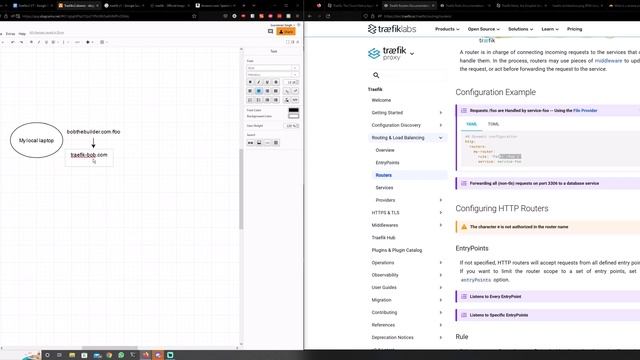
Task: Open the Services sidebar page
Action: (384, 188)
